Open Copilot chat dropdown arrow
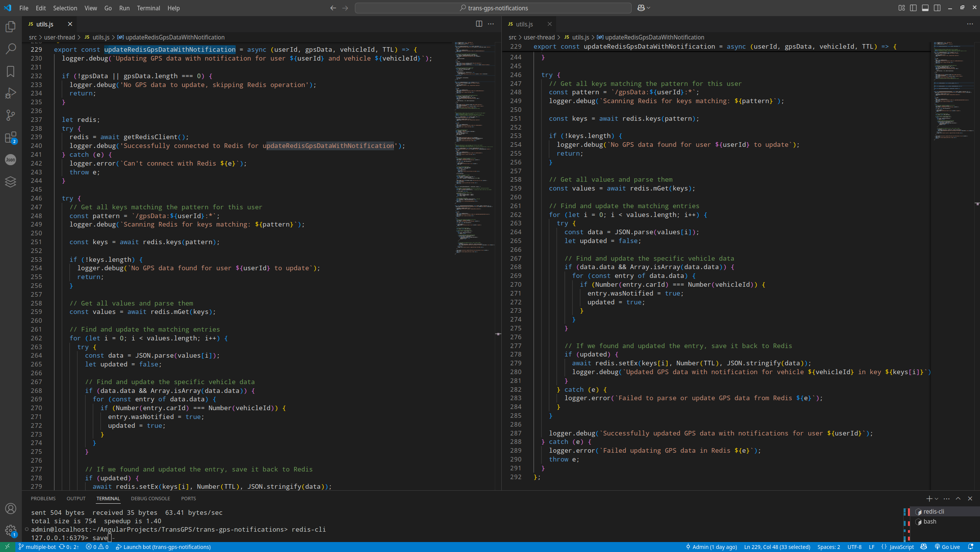The image size is (980, 552). [x=648, y=8]
